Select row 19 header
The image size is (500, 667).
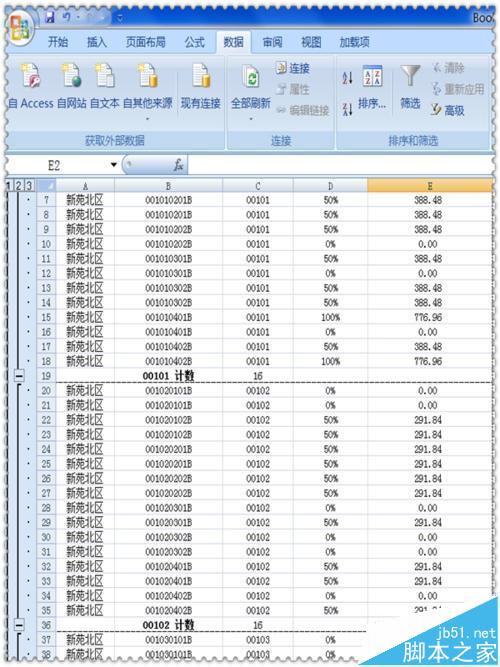point(46,376)
